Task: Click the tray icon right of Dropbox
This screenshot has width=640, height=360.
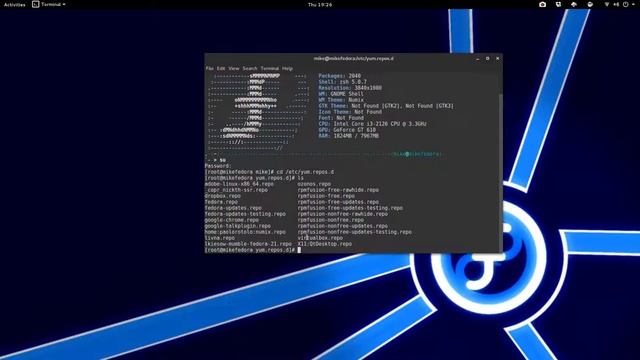Action: click(x=590, y=4)
